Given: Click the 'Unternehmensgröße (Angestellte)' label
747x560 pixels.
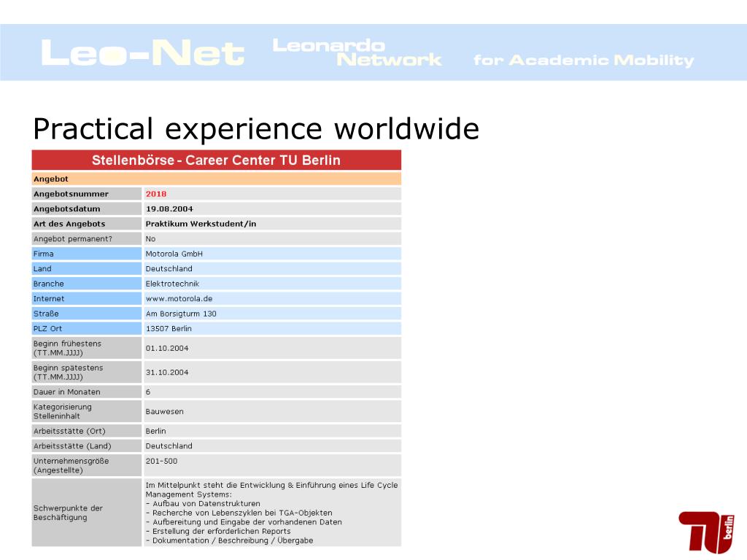Looking at the screenshot, I should pos(71,466).
